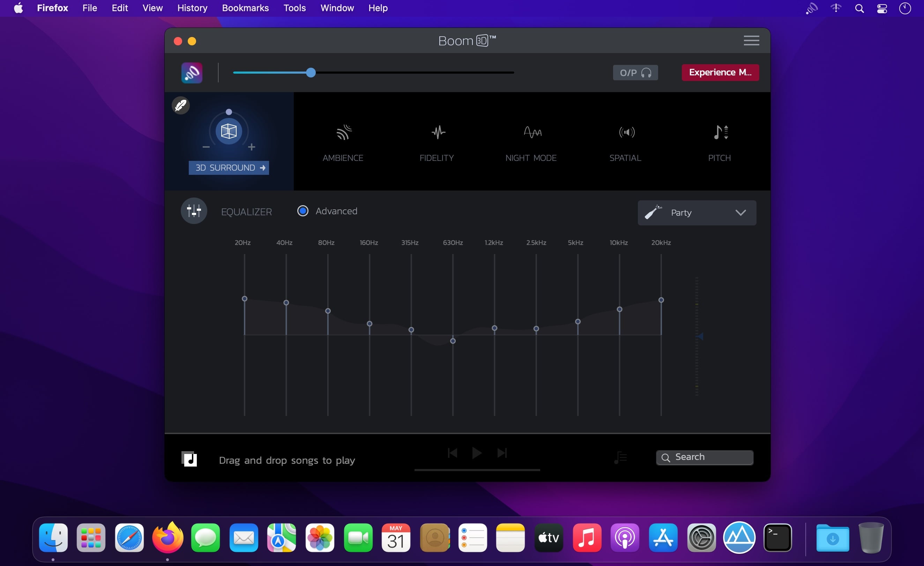Open Terminal from the Dock

point(778,537)
